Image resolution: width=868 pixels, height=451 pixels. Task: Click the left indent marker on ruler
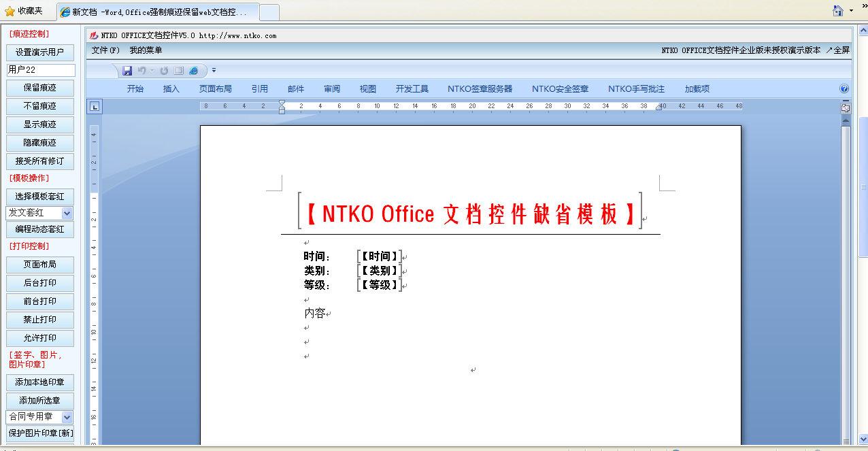(x=282, y=107)
